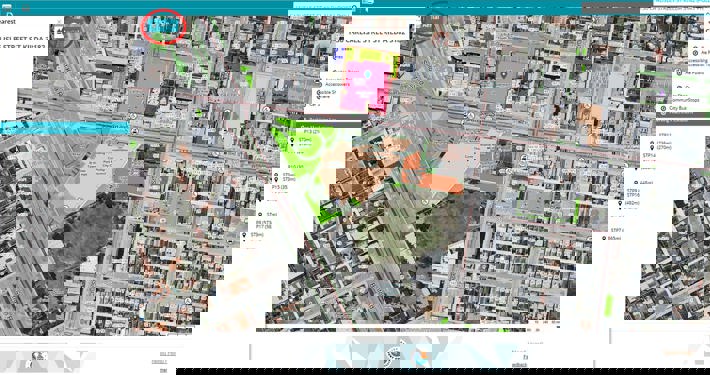This screenshot has height=375, width=710.
Task: Click the small icon below the Nearest title
Action: click(x=58, y=32)
